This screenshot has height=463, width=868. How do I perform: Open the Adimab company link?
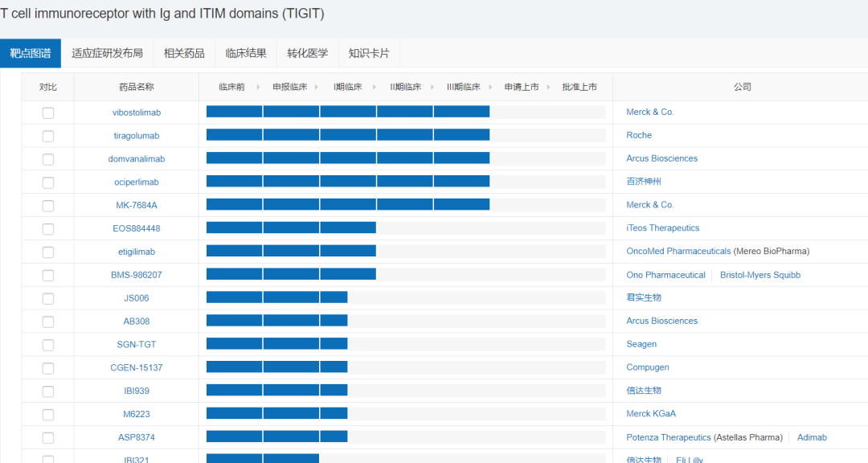[812, 437]
